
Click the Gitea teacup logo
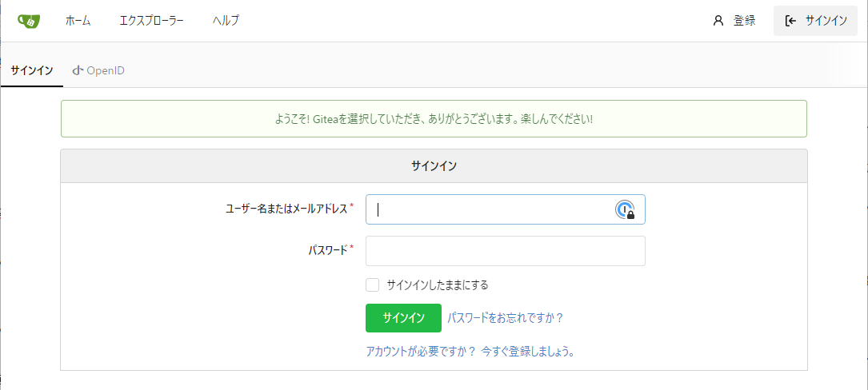28,21
